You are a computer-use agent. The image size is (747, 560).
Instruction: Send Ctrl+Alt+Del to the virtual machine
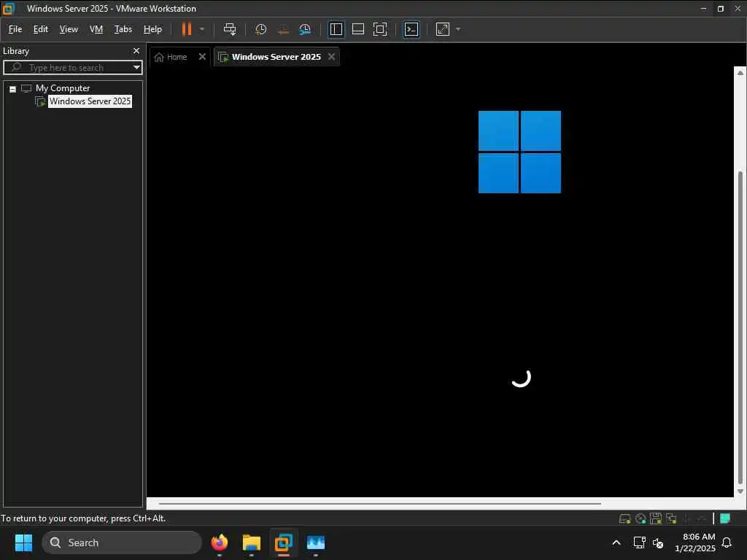tap(230, 29)
